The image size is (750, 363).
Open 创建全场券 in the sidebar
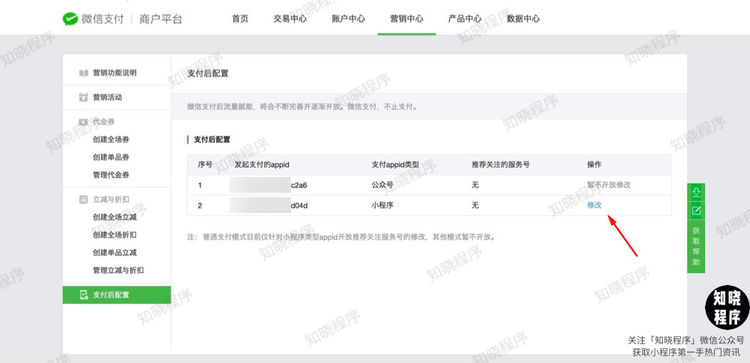111,140
